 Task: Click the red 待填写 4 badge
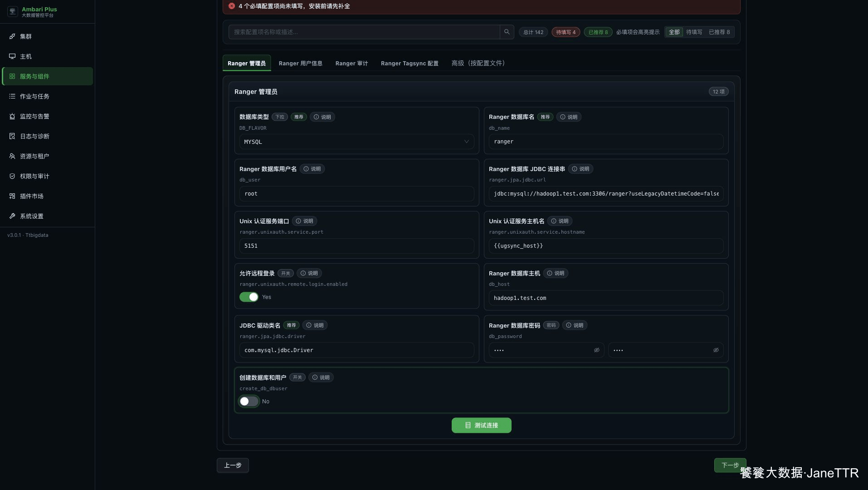566,32
